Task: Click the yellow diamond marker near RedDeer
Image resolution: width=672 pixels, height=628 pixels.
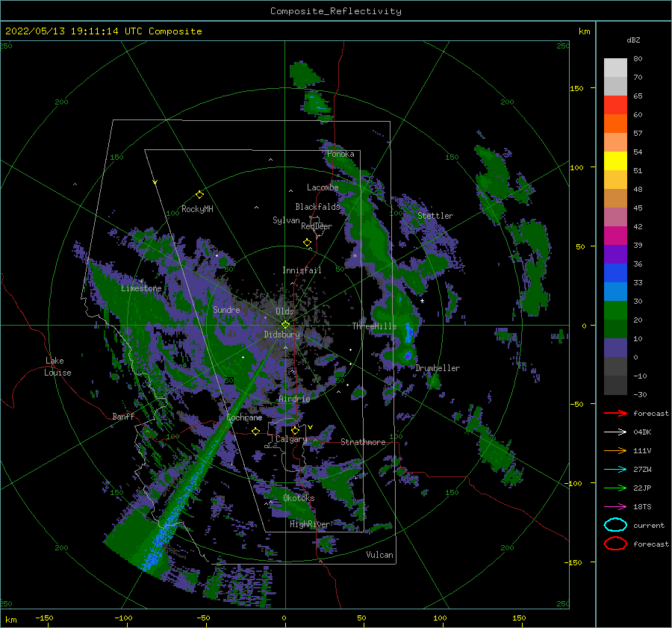Action: (x=308, y=243)
